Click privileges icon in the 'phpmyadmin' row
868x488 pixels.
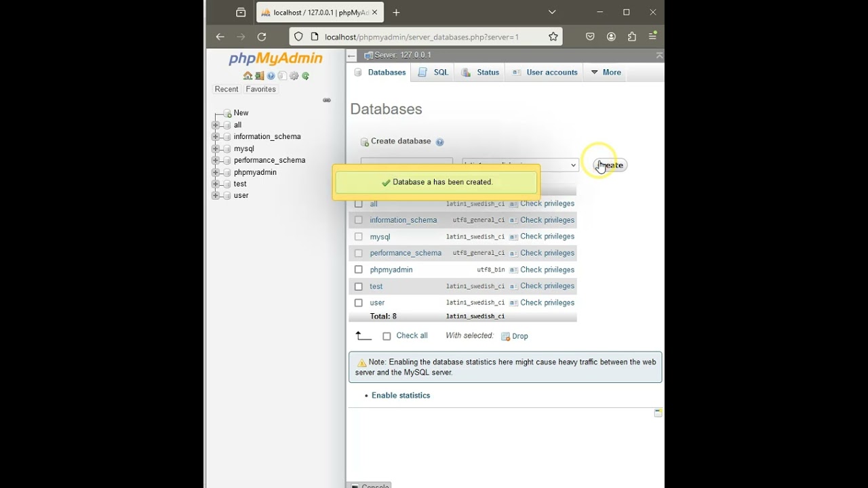point(514,270)
